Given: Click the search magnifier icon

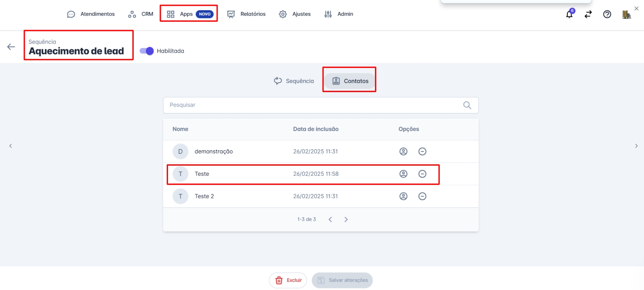Looking at the screenshot, I should [467, 105].
